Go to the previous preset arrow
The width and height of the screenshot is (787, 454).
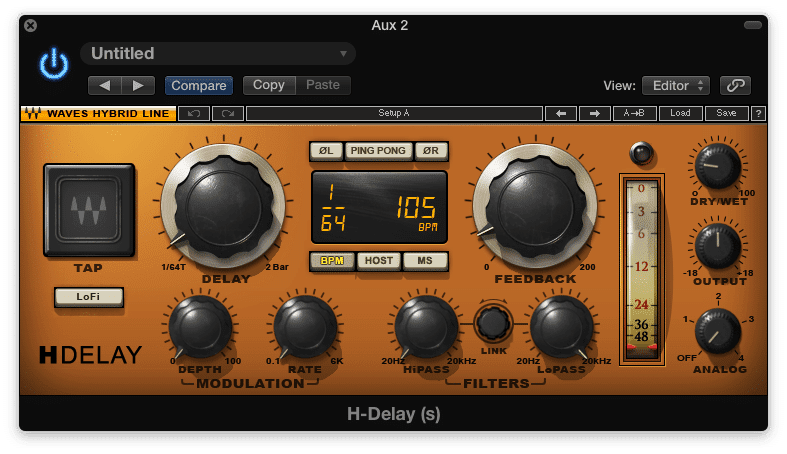tap(104, 85)
